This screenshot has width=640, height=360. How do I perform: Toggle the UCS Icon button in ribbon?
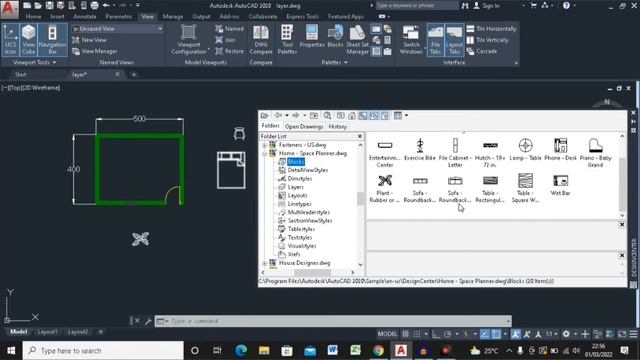(x=10, y=40)
